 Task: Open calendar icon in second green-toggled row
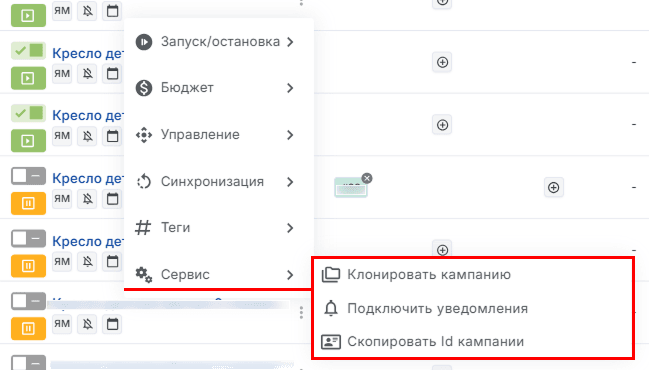click(112, 136)
